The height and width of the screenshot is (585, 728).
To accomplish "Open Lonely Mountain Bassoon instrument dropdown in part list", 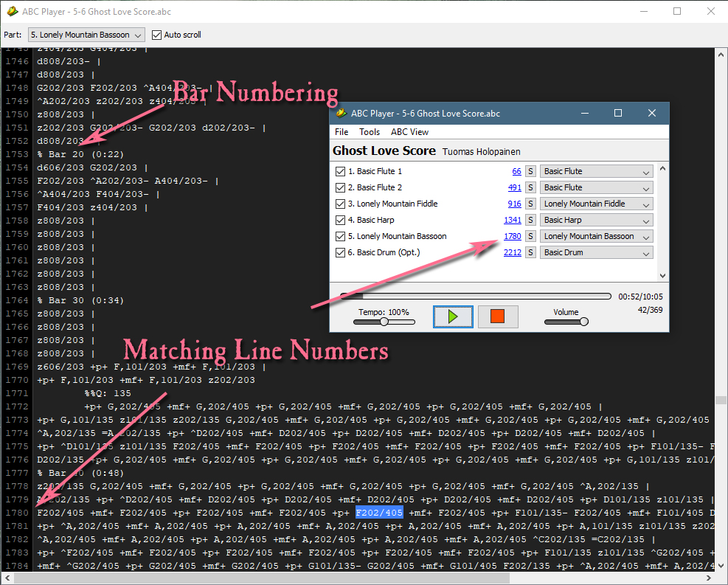I will (x=596, y=236).
